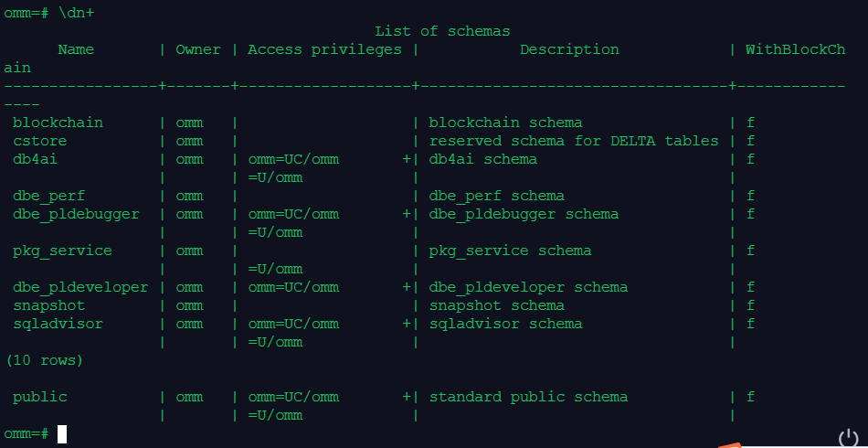Click the 'dbe_pldeveloper' schema name
The width and height of the screenshot is (868, 448).
79,287
